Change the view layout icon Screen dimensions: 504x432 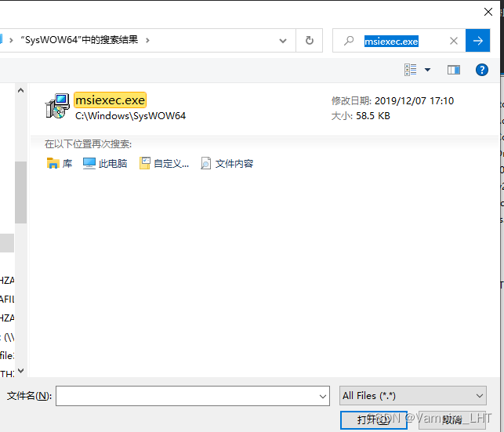[x=411, y=70]
